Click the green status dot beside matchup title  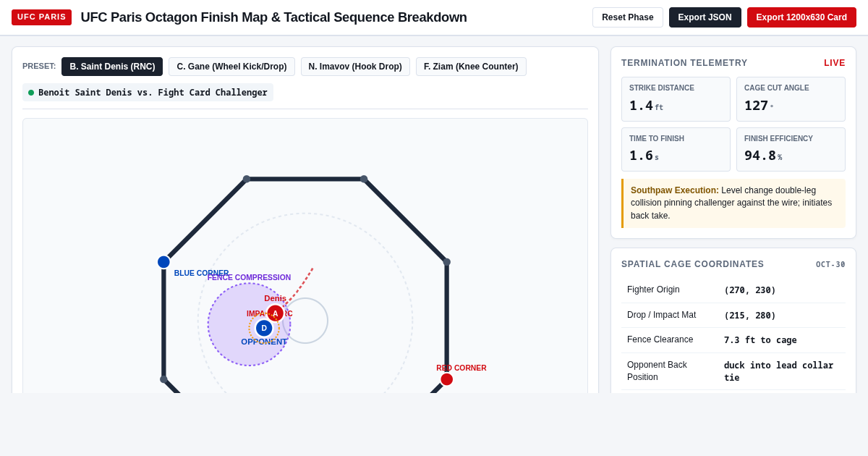tap(31, 93)
